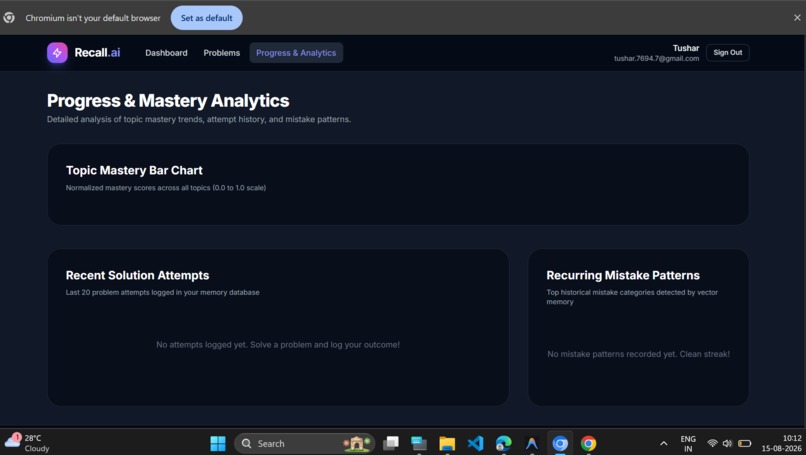Click the Set as default button
The image size is (806, 455).
click(x=207, y=18)
